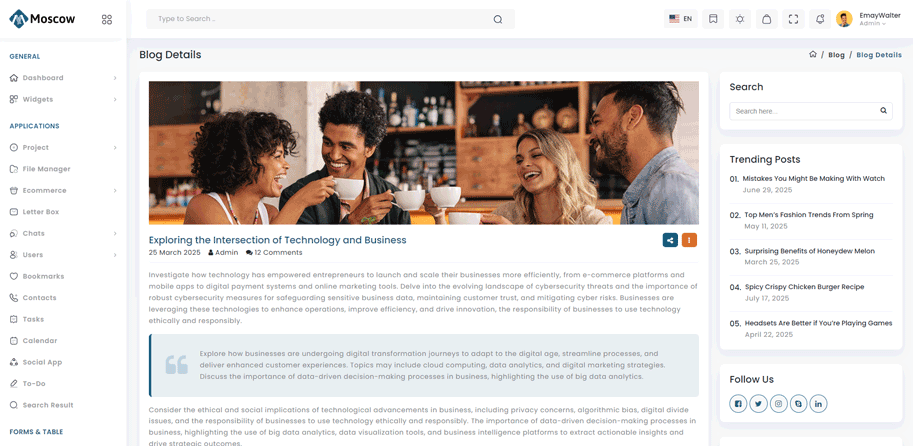913x446 pixels.
Task: Click the 'Type to Search' field in the header
Action: pyautogui.click(x=320, y=19)
